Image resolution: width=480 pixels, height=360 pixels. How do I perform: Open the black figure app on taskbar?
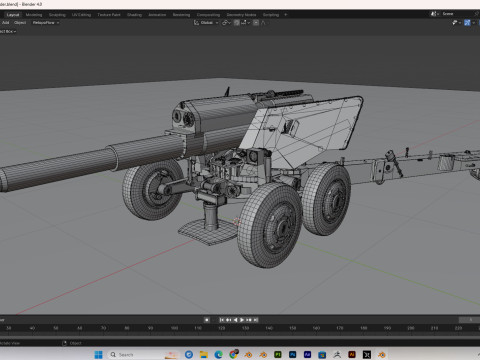tap(337, 355)
